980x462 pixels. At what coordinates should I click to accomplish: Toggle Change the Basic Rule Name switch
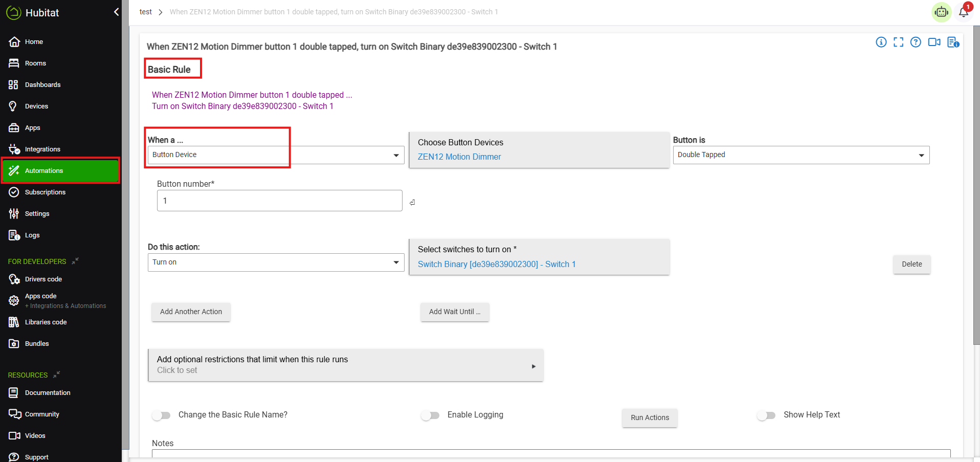161,415
